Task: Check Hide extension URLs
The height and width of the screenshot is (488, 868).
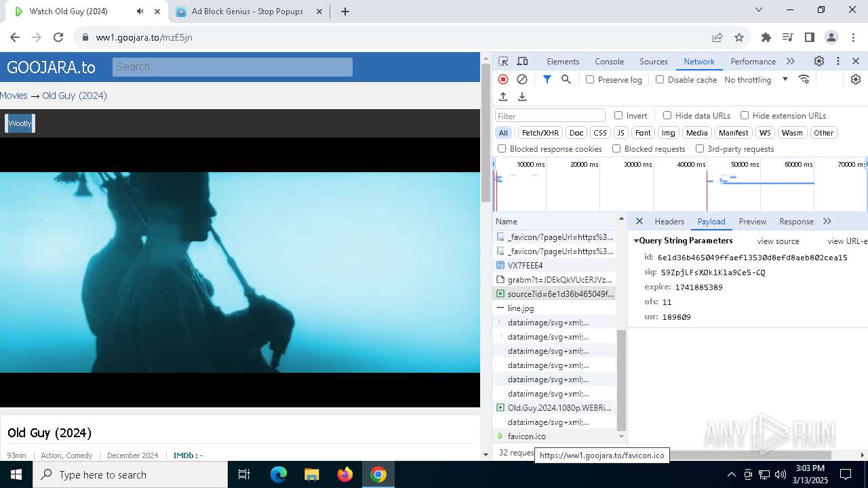Action: pos(745,115)
